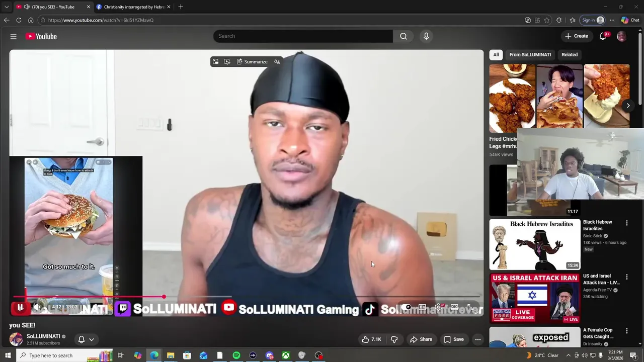
Task: Select the All filter chip
Action: pos(496,54)
